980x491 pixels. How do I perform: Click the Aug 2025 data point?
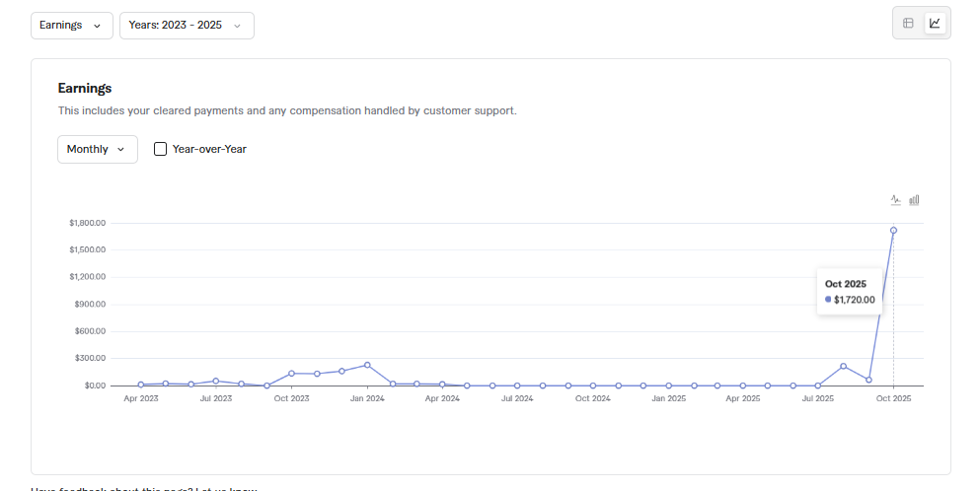pos(844,366)
